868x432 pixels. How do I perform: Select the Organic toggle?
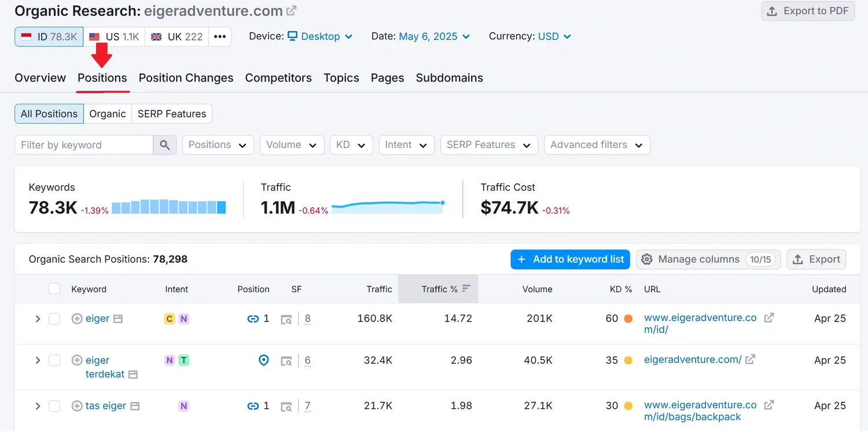click(x=108, y=114)
